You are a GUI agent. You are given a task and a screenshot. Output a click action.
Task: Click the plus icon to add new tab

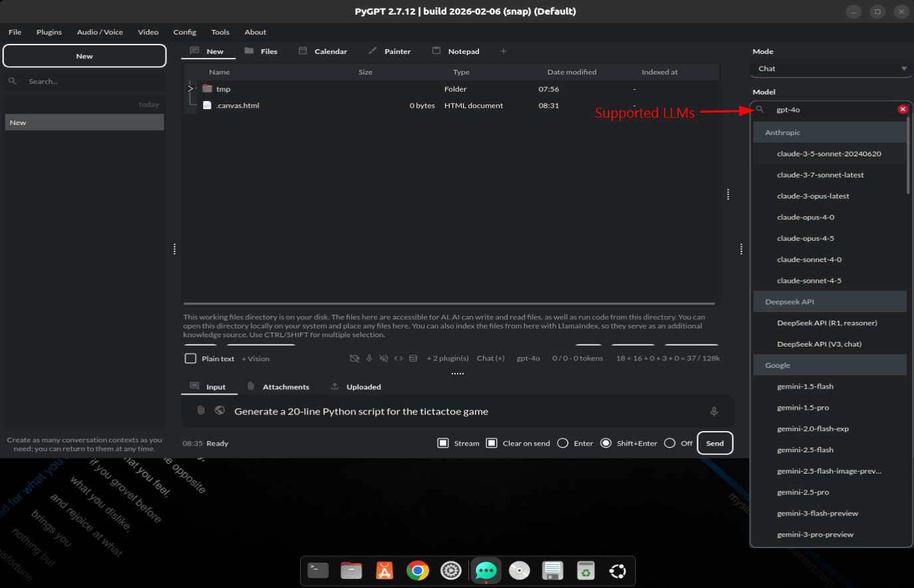point(504,51)
